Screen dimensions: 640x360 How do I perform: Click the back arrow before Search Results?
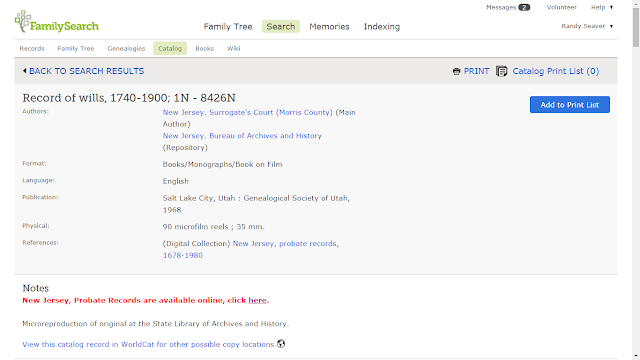point(24,71)
